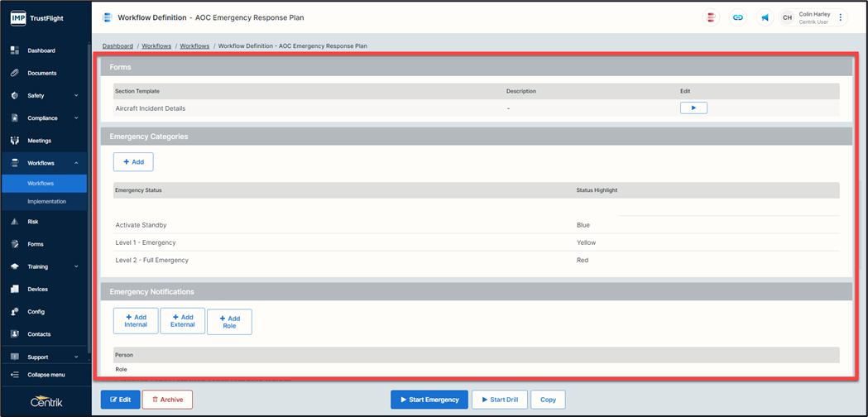Click the Dashboard icon in sidebar

tap(15, 50)
